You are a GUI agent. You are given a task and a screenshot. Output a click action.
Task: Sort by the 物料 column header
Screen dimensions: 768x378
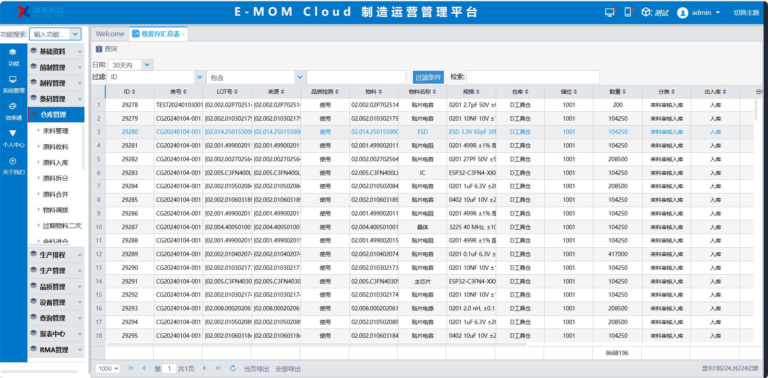point(374,92)
